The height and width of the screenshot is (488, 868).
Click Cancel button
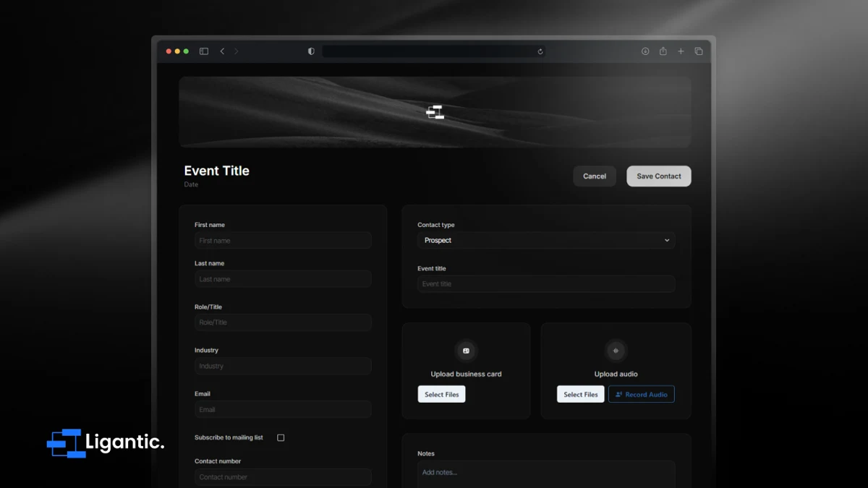[595, 176]
